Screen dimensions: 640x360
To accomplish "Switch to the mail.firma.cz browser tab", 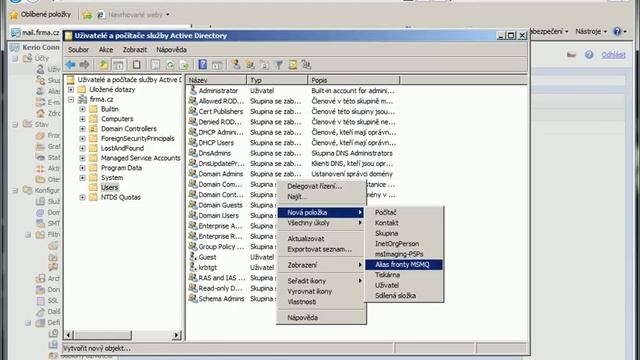I will pos(36,32).
